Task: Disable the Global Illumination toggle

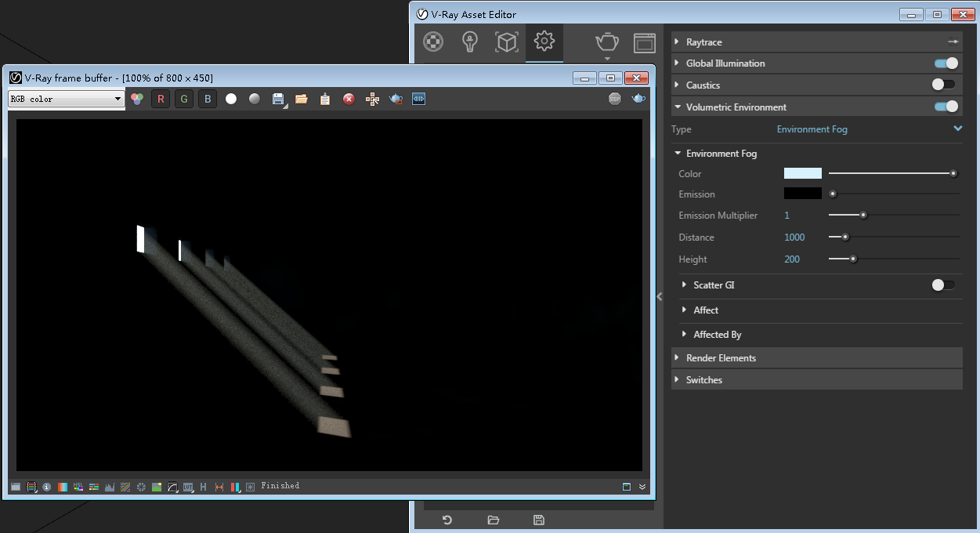Action: [x=946, y=63]
